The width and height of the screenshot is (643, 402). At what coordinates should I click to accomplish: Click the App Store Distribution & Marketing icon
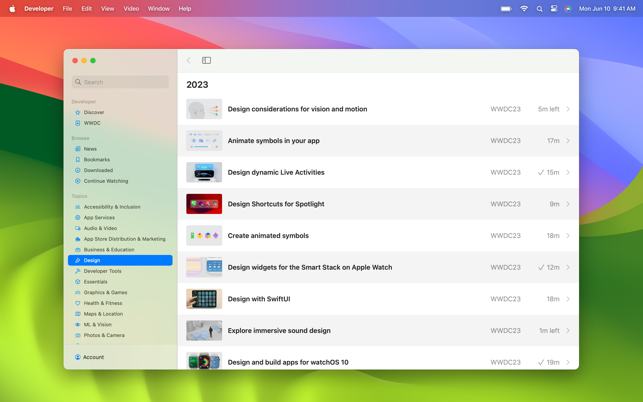78,239
